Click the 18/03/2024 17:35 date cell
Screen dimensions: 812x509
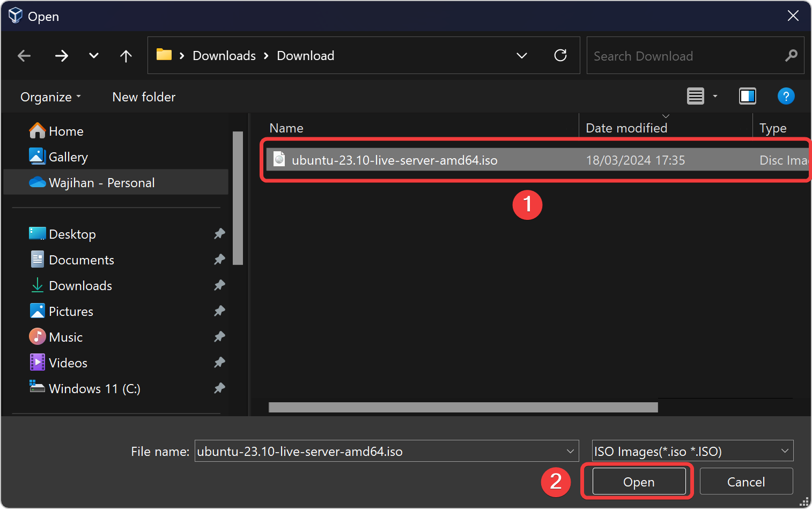(x=635, y=160)
